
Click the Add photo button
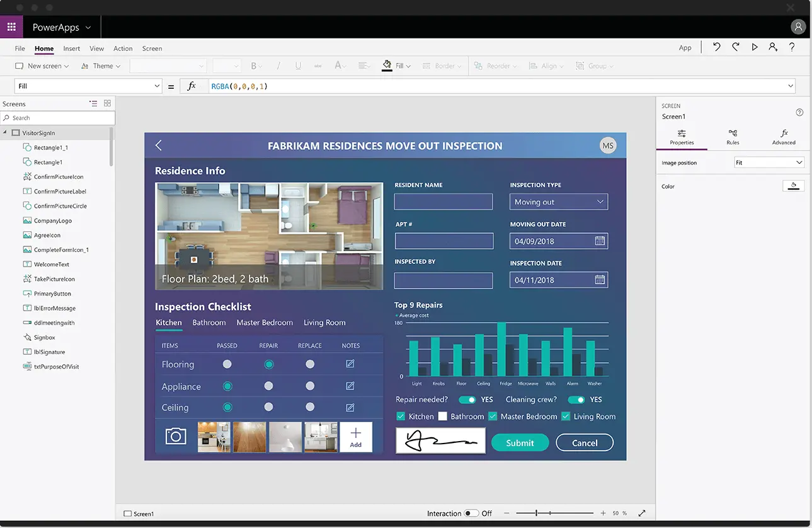pos(356,437)
